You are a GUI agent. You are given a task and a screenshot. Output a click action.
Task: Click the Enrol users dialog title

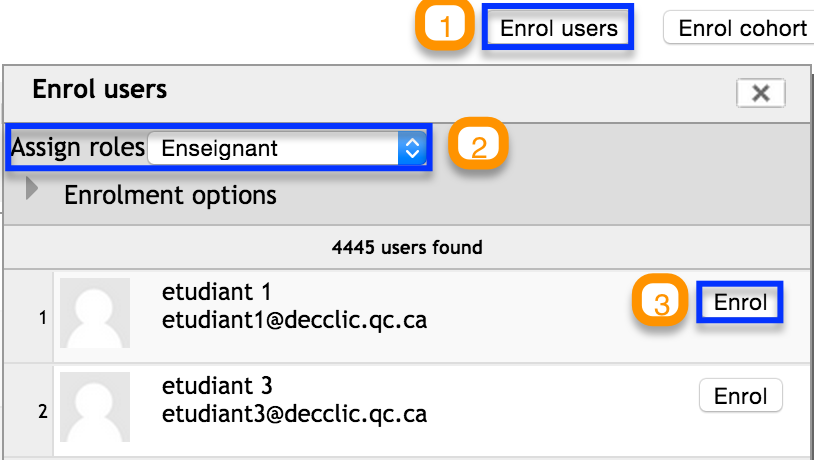pyautogui.click(x=100, y=89)
